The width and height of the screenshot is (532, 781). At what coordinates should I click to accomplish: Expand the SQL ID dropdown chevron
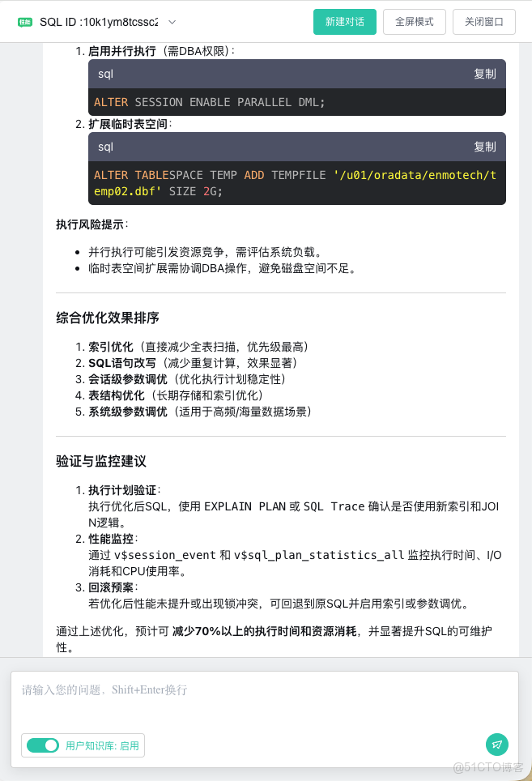170,22
